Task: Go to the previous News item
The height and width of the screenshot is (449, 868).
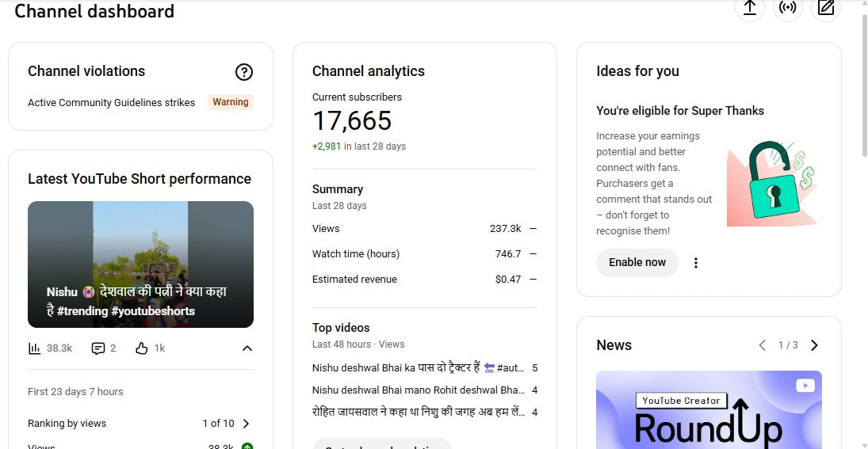Action: tap(763, 345)
